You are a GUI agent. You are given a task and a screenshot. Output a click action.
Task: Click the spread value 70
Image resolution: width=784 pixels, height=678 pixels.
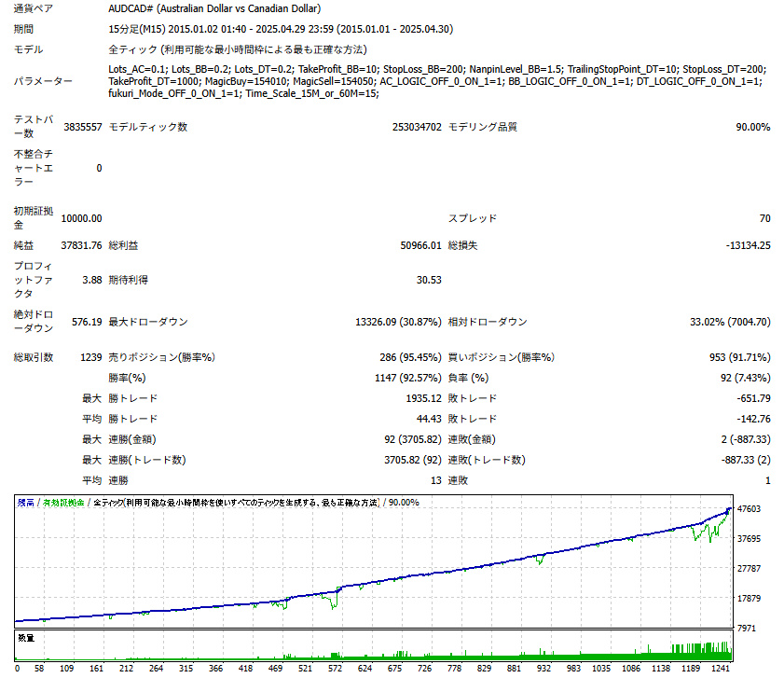tap(765, 218)
